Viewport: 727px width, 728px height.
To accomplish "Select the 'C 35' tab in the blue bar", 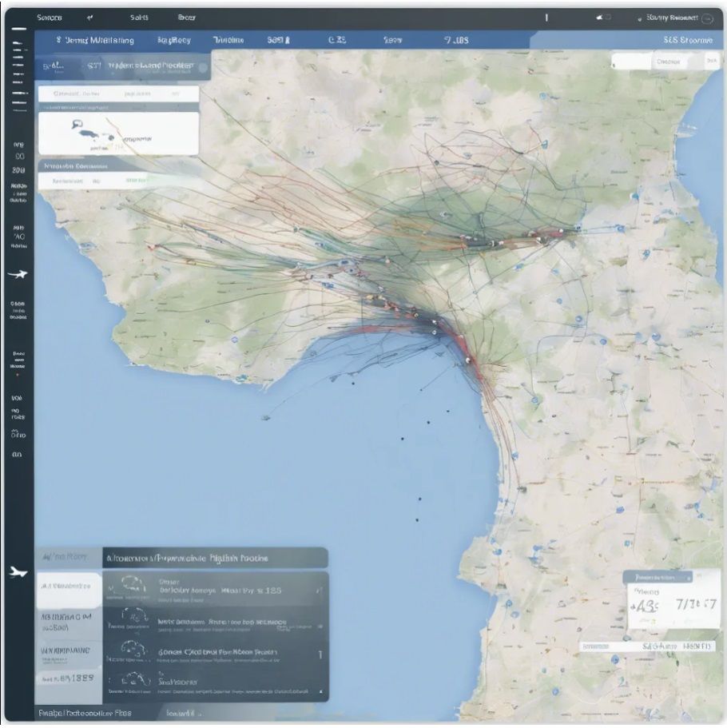I will [x=338, y=40].
